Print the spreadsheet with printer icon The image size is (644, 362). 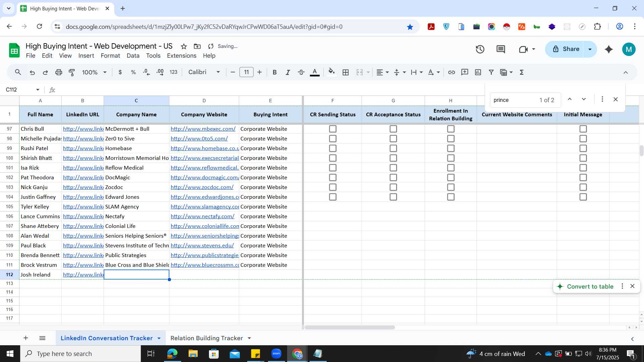pos(59,72)
